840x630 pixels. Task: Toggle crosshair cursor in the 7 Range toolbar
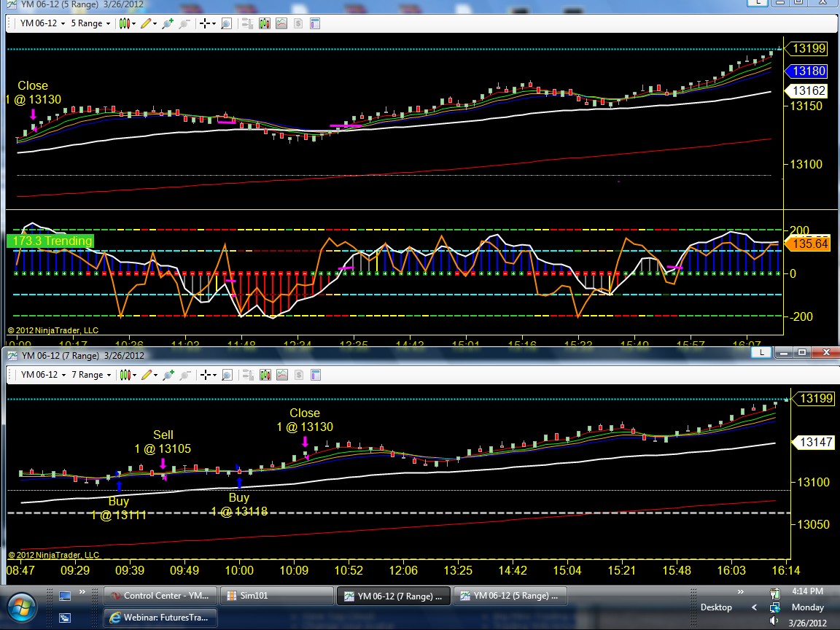207,375
